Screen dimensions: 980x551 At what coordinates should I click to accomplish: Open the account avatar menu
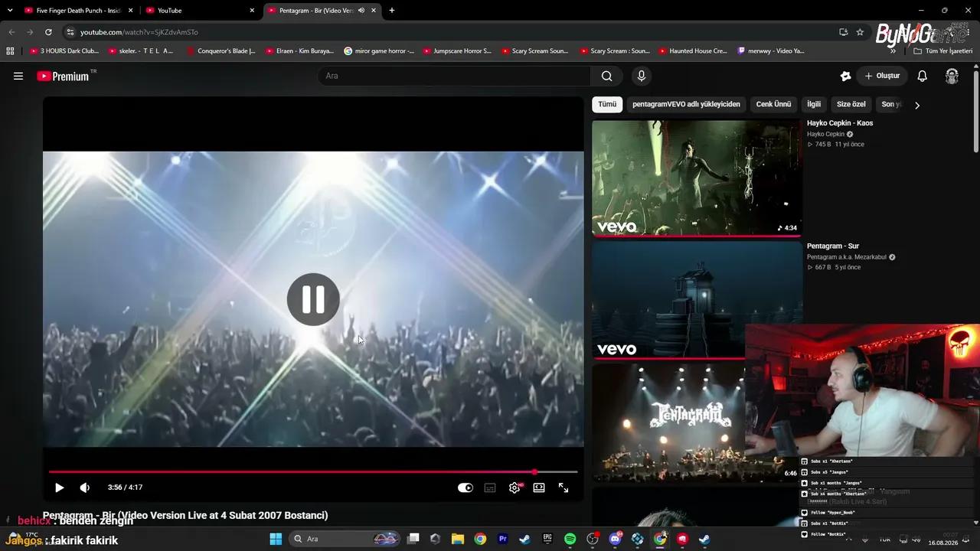point(952,76)
